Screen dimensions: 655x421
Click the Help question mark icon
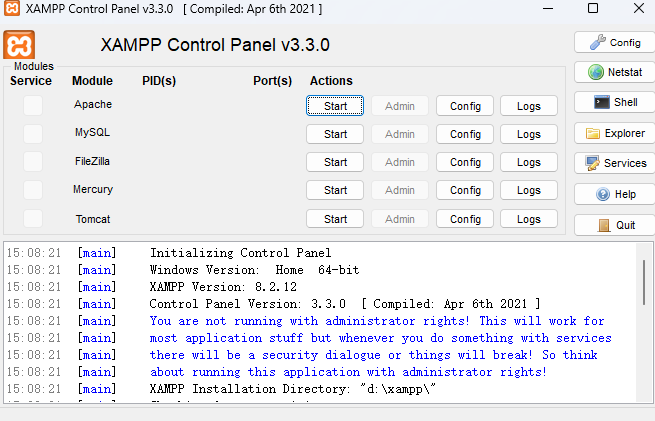pos(602,194)
